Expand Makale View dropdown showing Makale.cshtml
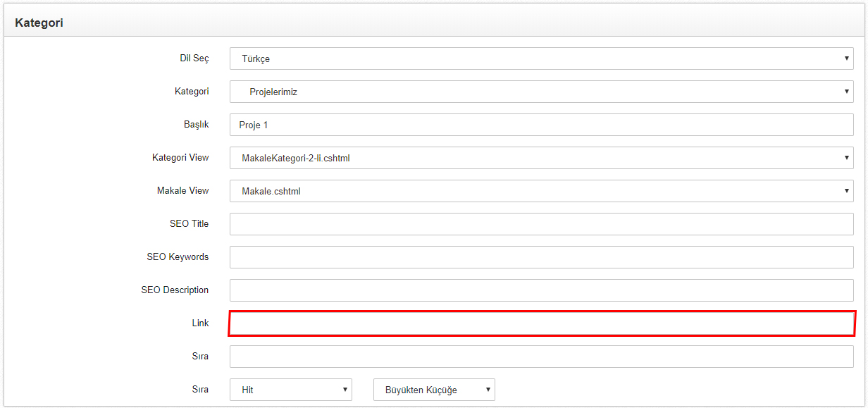 tap(542, 191)
